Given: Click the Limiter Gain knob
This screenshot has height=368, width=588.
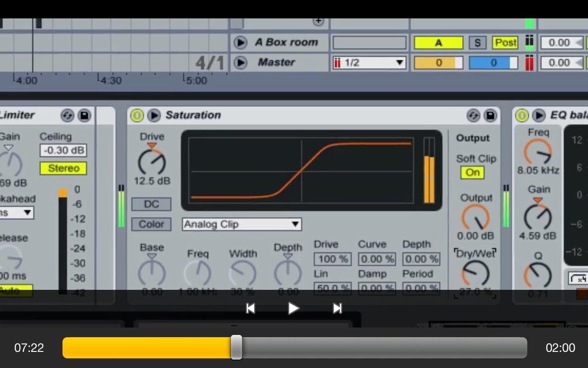Looking at the screenshot, I should 10,164.
